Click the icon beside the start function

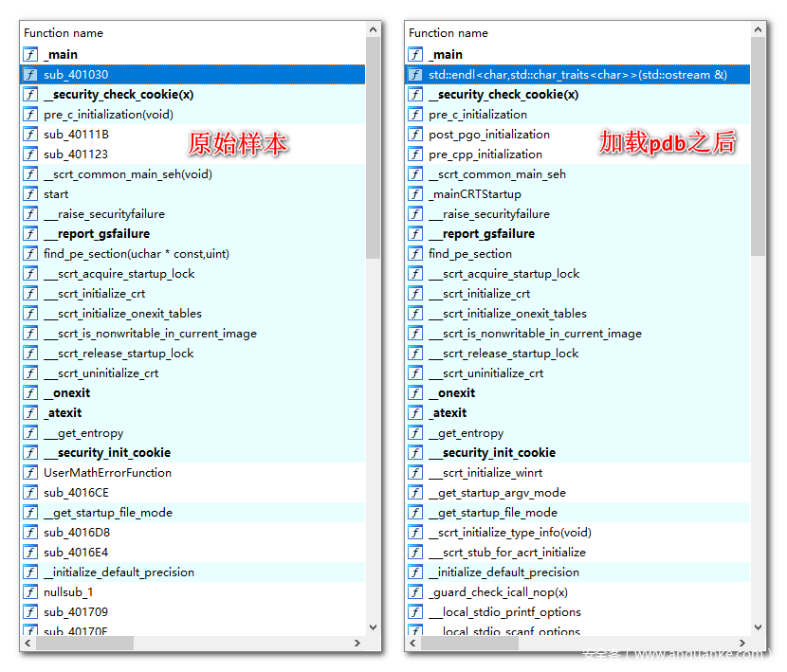click(31, 194)
